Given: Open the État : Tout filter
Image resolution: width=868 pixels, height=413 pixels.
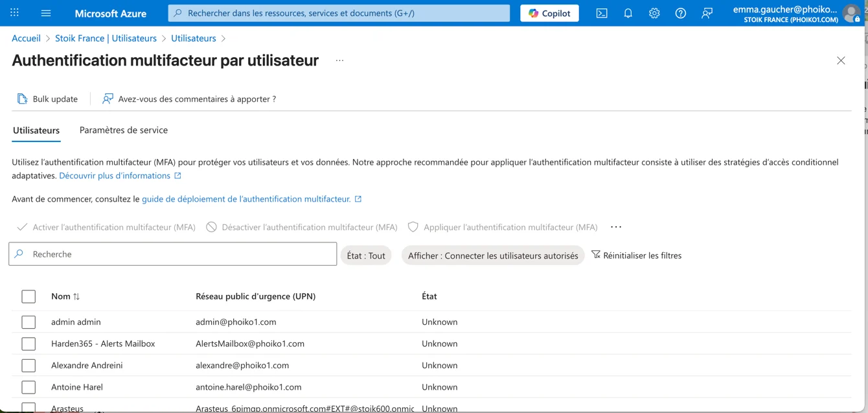Looking at the screenshot, I should coord(366,255).
